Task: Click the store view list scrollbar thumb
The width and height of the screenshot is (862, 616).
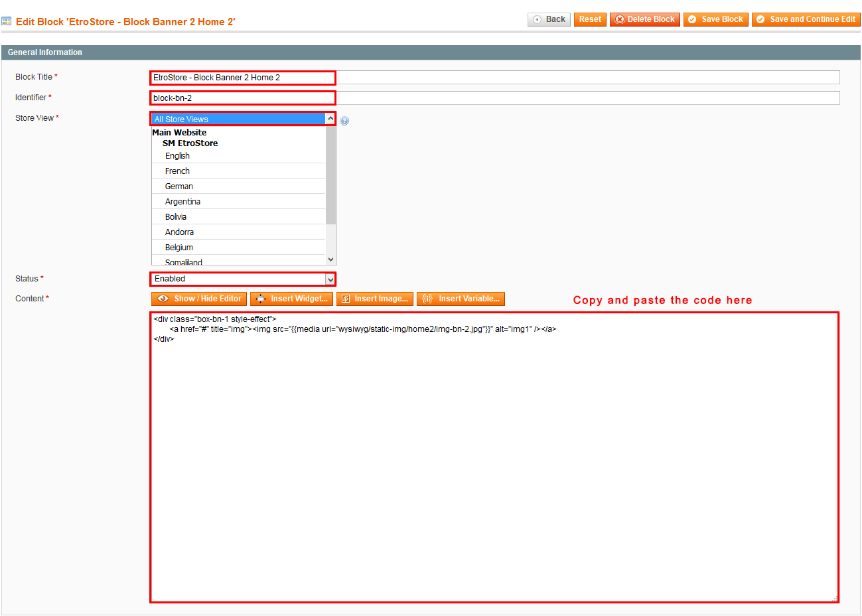Action: 330,175
